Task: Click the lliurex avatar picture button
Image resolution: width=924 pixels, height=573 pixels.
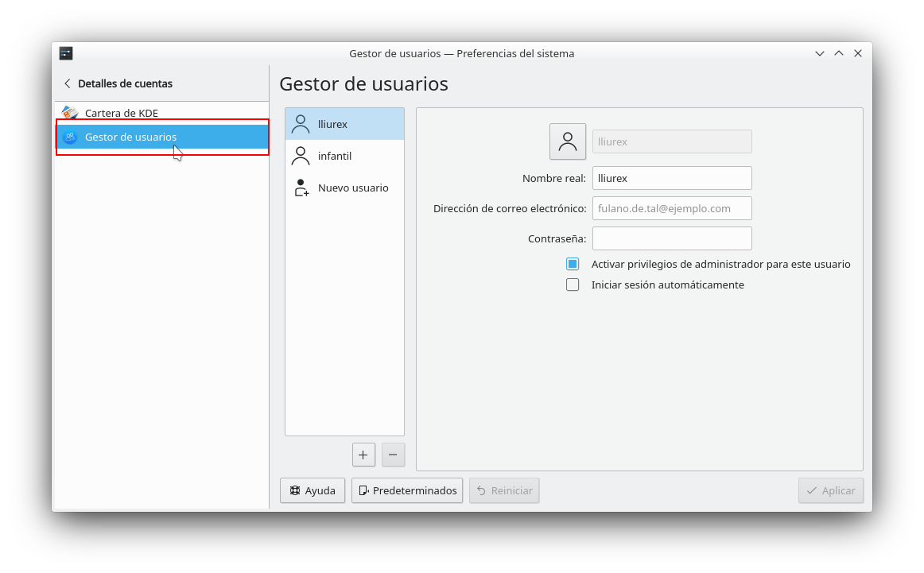Action: tap(567, 141)
